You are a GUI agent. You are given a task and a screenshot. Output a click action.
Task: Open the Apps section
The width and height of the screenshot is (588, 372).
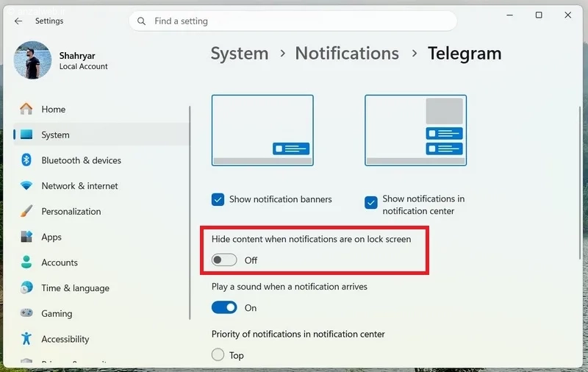(x=101, y=237)
